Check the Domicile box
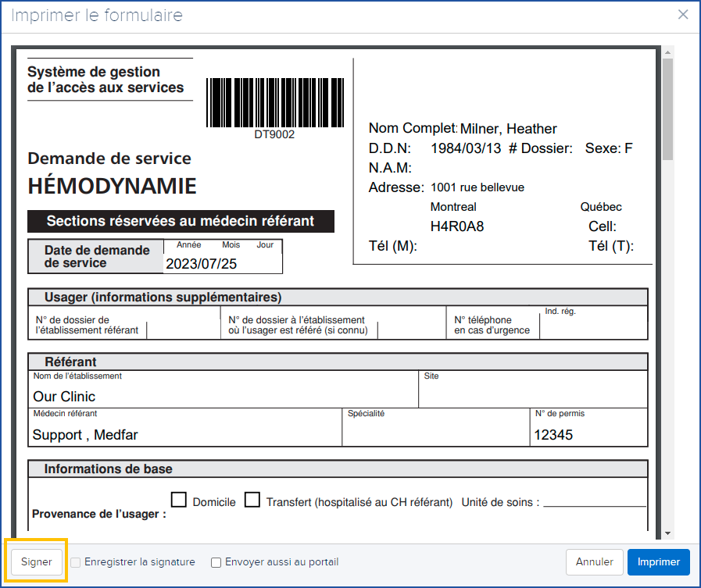The width and height of the screenshot is (701, 588). click(x=179, y=500)
